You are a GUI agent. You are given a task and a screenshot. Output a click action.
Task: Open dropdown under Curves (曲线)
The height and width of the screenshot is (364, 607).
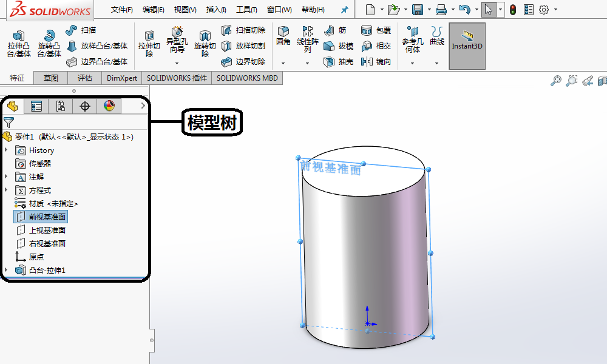436,63
